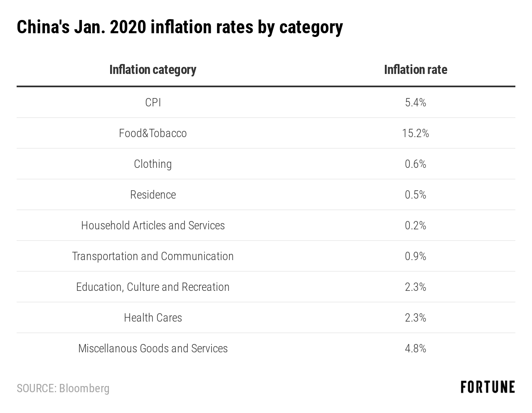Select the Inflation rate column header
Image resolution: width=532 pixels, height=413 pixels.
(415, 70)
